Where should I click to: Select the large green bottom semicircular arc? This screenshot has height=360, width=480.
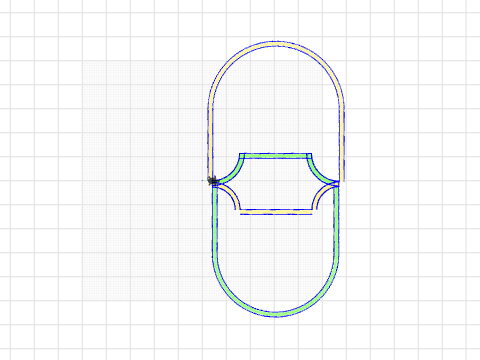pyautogui.click(x=276, y=314)
